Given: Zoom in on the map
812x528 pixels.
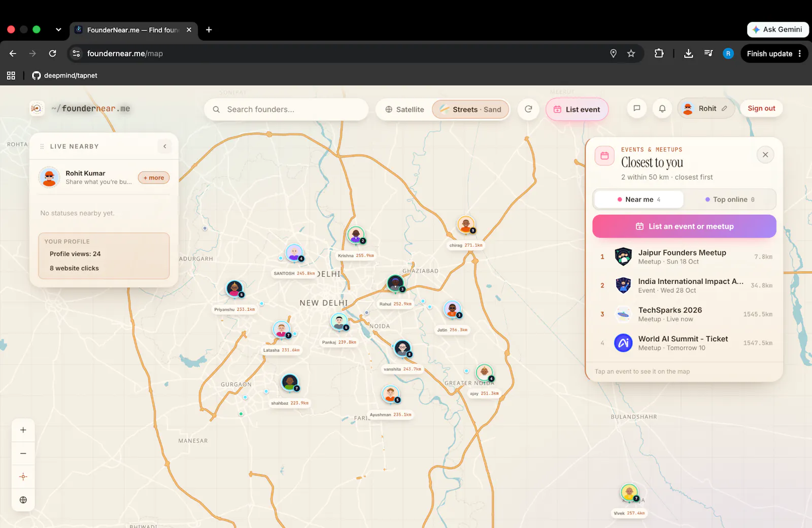Looking at the screenshot, I should coord(23,430).
